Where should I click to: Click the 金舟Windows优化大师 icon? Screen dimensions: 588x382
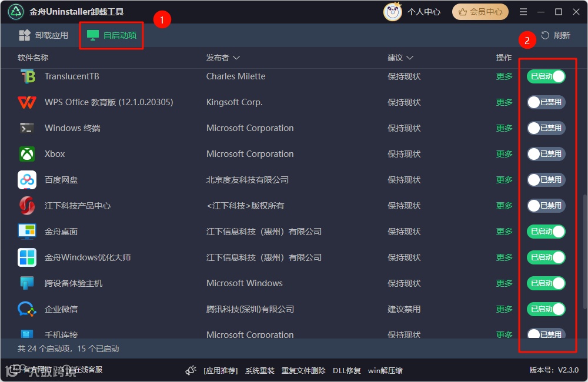tap(27, 257)
